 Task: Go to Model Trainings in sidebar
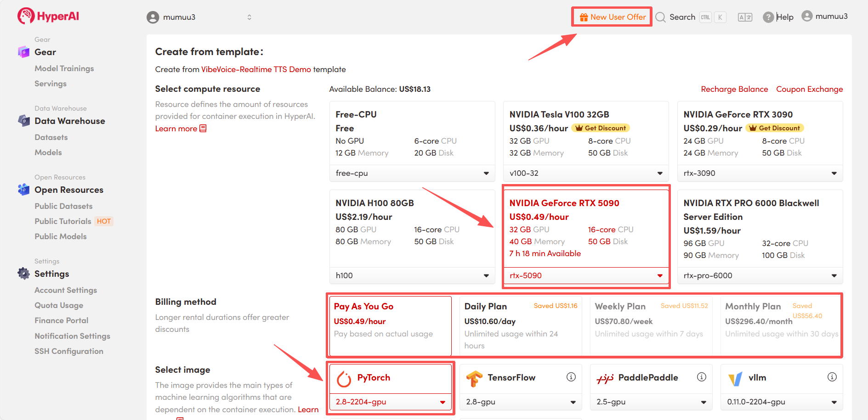[64, 68]
